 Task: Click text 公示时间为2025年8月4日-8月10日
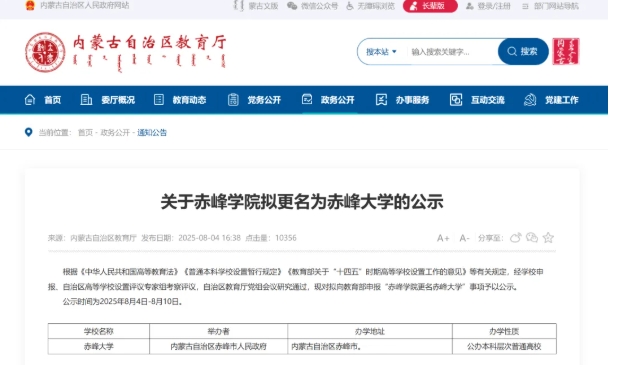pos(122,302)
